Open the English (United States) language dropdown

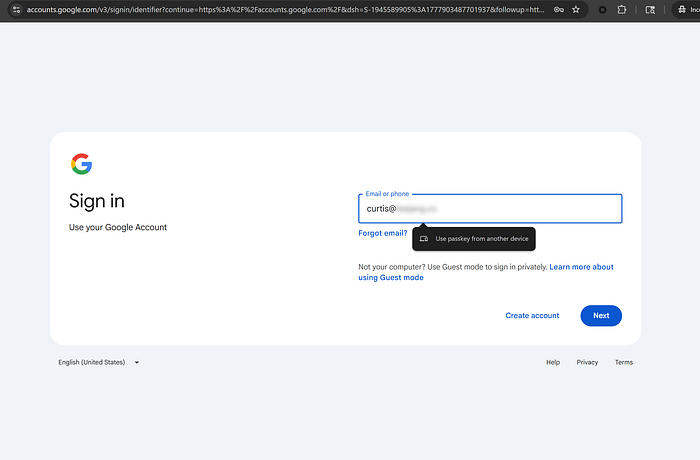click(98, 362)
